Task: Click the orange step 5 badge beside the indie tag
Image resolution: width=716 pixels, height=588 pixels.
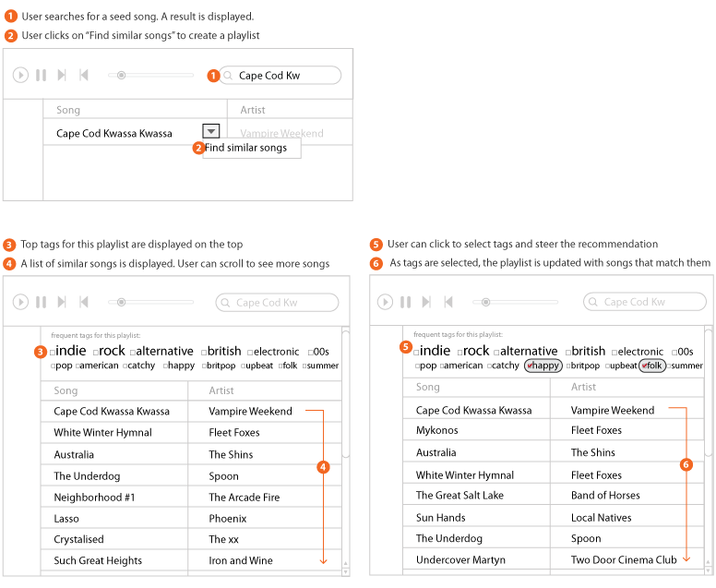Action: (406, 347)
